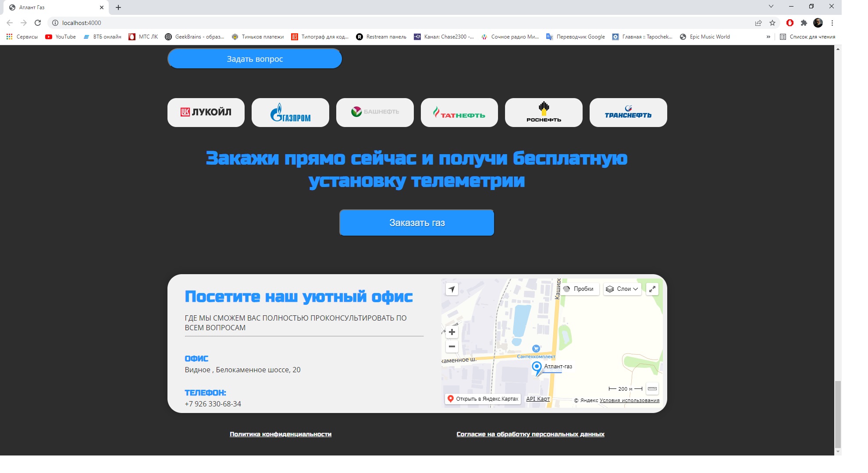Screen dimensions: 868x473
Task: Bookmark this page with star icon
Action: 772,23
